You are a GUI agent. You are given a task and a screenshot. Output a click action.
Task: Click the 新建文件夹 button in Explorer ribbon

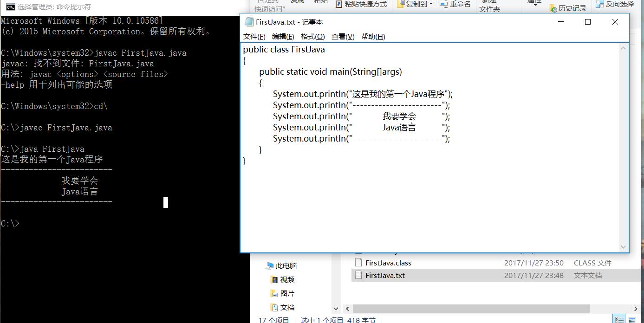coord(489,6)
